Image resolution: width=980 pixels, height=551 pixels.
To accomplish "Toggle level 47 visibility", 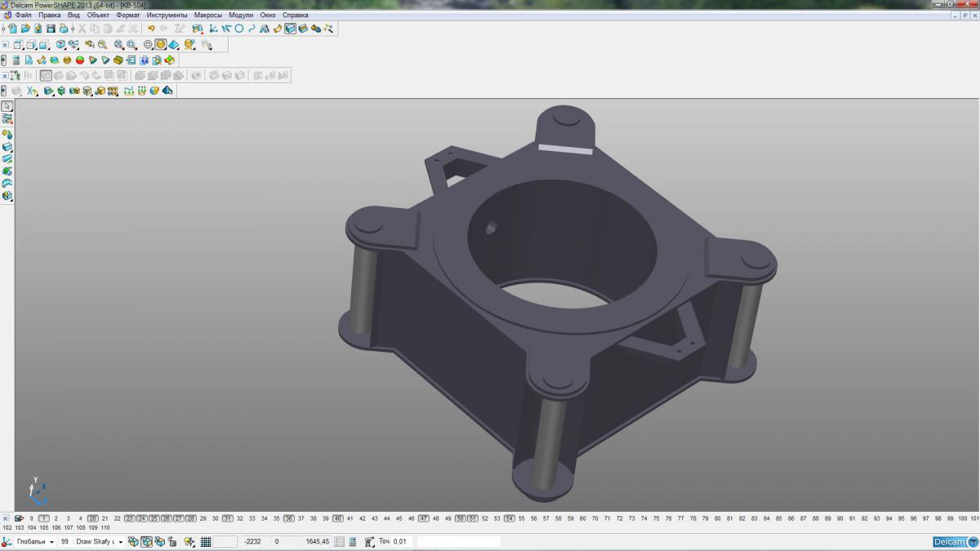I will pyautogui.click(x=424, y=518).
